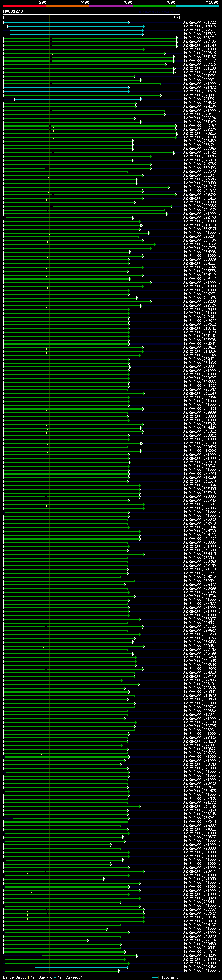
Task: Click the cyan alignment bar for UniRef100_A8IS22
Action: pos(67,23)
